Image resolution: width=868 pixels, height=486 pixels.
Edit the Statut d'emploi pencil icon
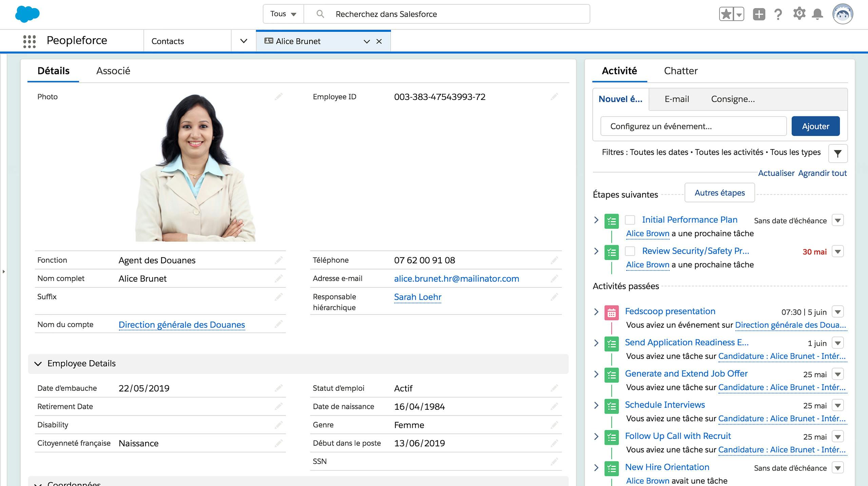pos(554,388)
